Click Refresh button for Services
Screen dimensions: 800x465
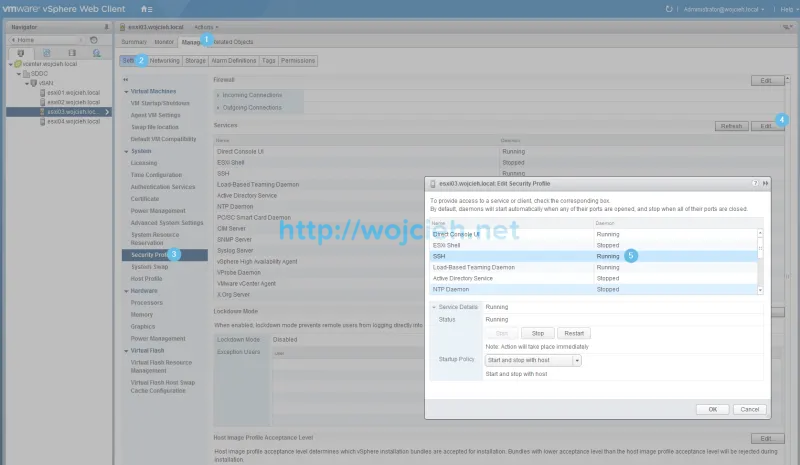(731, 126)
